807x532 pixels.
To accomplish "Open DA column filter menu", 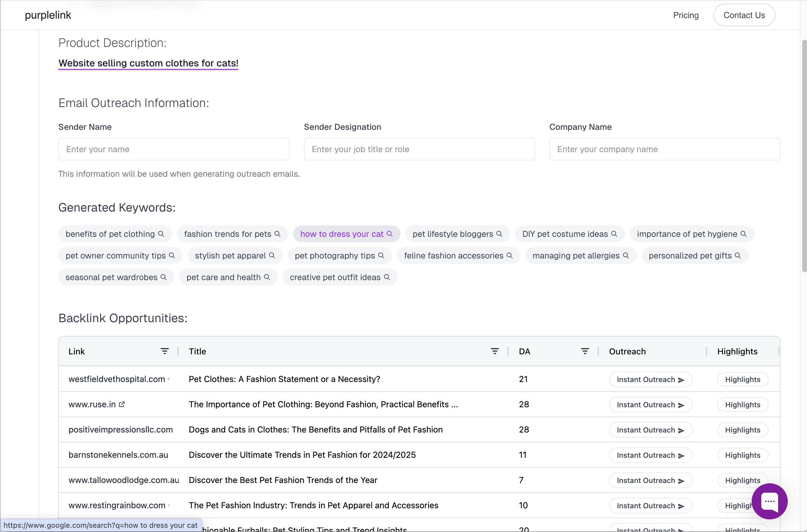I will [585, 351].
